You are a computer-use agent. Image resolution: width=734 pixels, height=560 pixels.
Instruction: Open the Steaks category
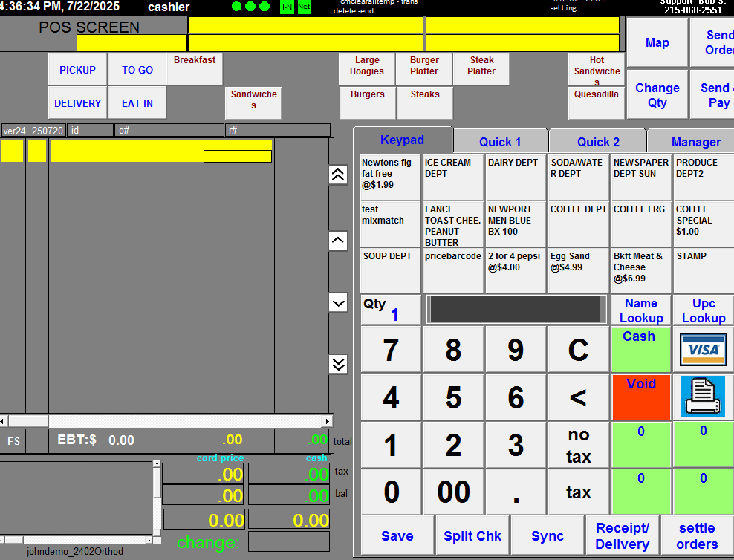pyautogui.click(x=425, y=103)
